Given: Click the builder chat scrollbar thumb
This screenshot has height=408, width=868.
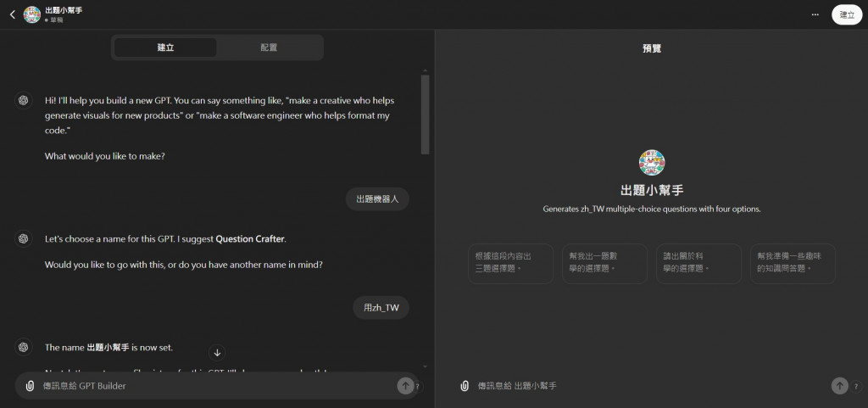Looking at the screenshot, I should 426,115.
